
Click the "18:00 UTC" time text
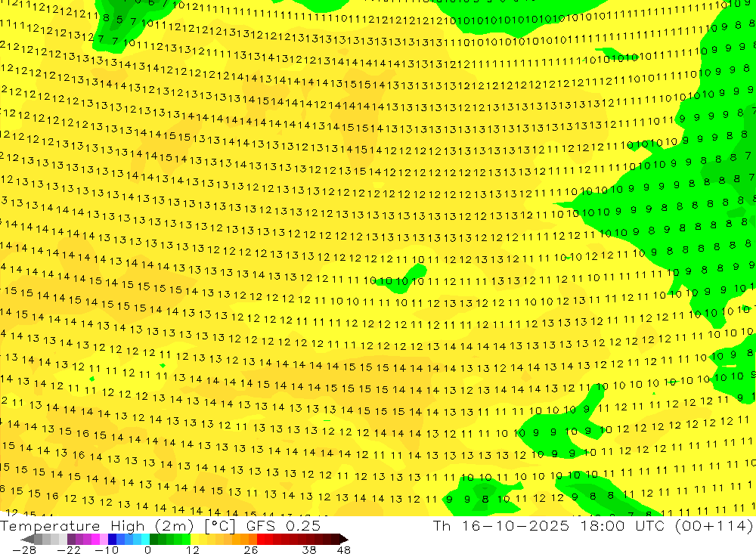point(623,525)
